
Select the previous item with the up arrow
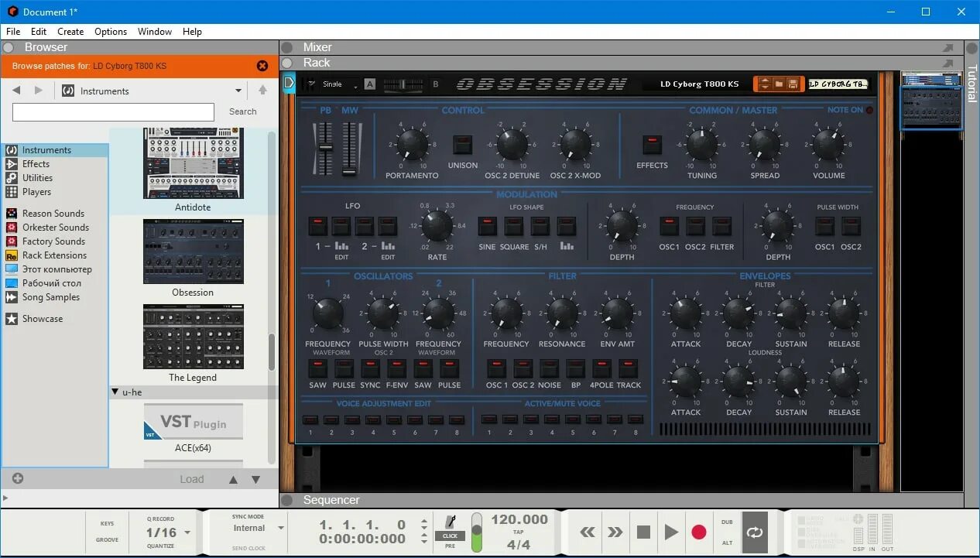click(233, 480)
